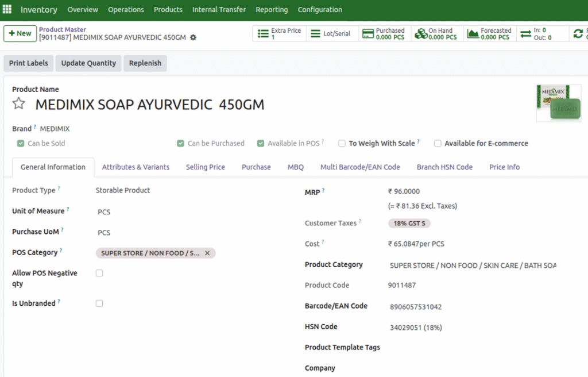
Task: Open the apps grid menu icon
Action: click(7, 10)
